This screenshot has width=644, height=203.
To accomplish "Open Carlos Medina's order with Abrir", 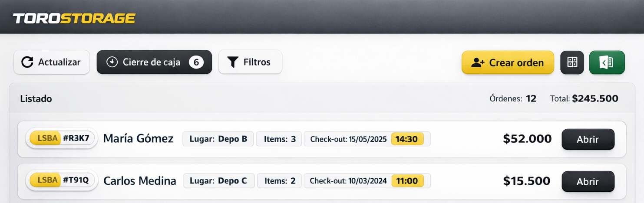I will [588, 182].
